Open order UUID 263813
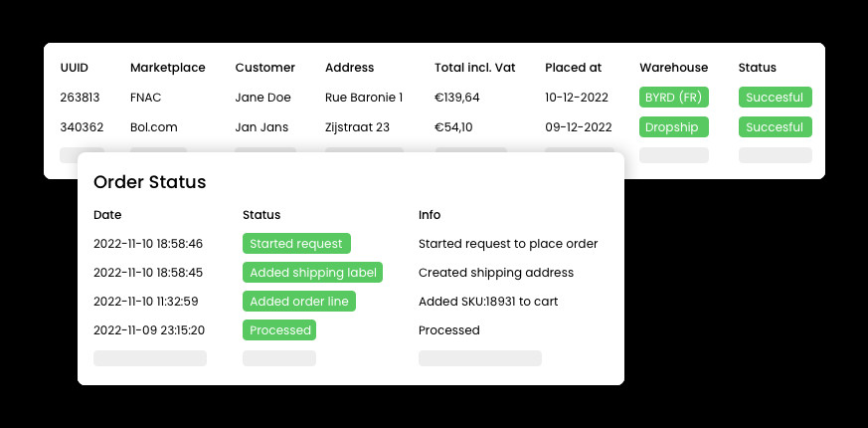This screenshot has height=428, width=868. [x=80, y=98]
